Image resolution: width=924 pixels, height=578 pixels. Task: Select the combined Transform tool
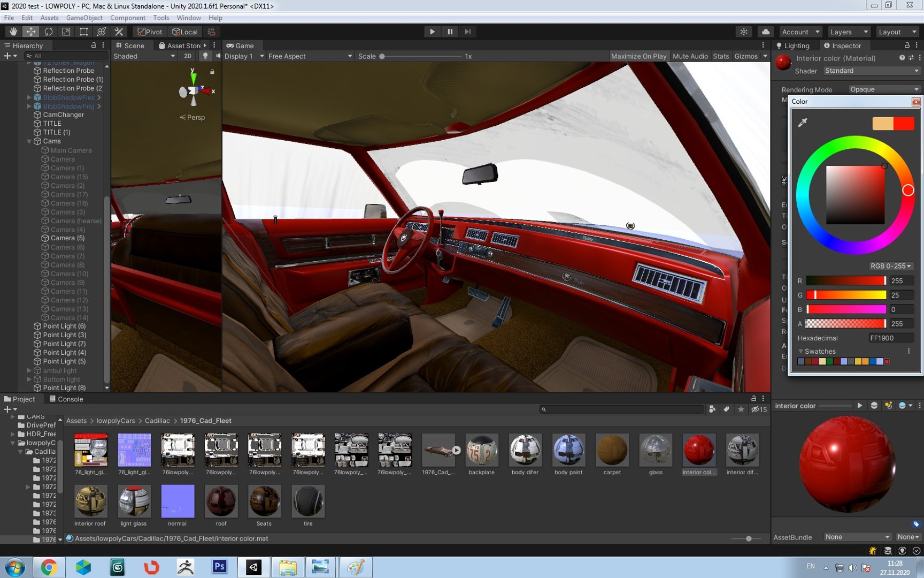coord(101,32)
